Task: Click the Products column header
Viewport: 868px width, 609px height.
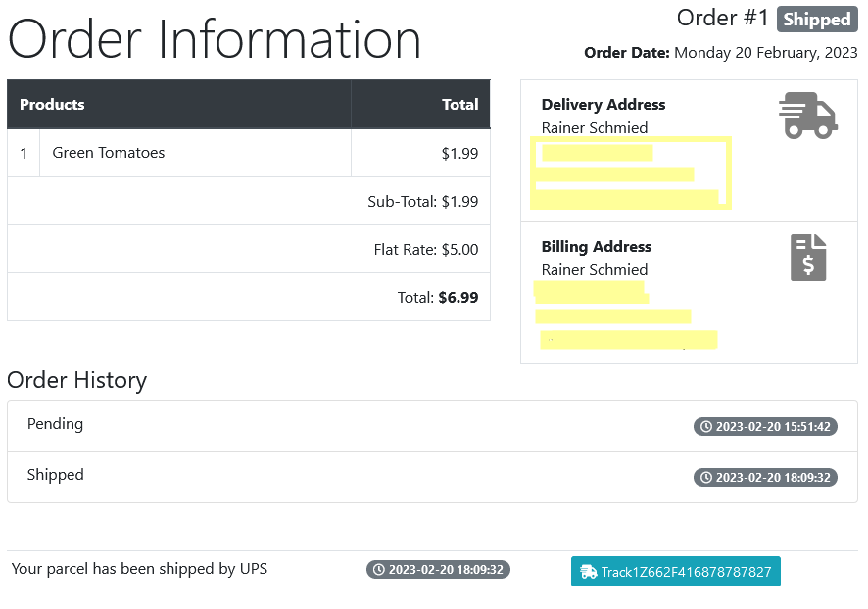Action: tap(52, 105)
